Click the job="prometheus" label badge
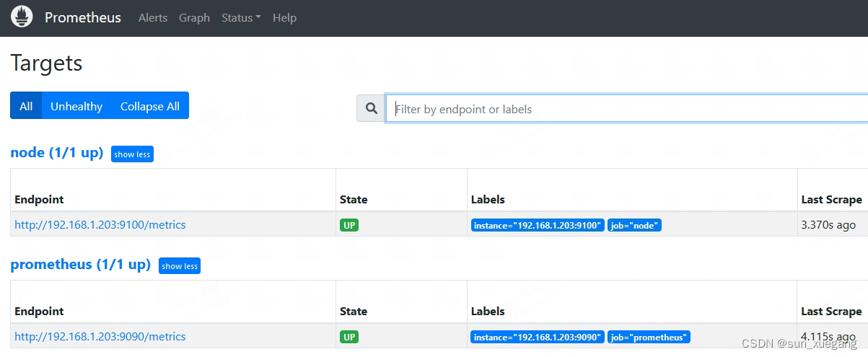The height and width of the screenshot is (357, 868). click(x=649, y=337)
